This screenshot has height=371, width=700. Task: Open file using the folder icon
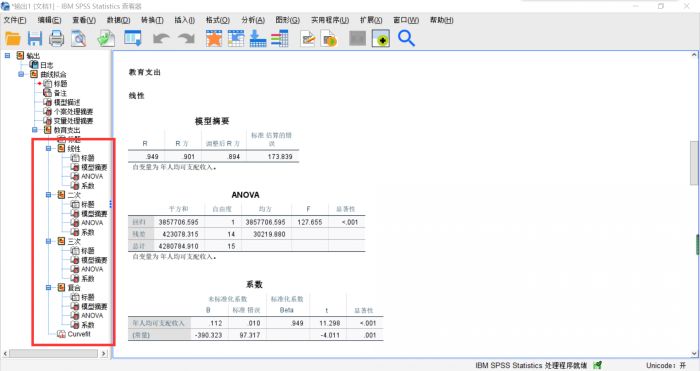[x=13, y=39]
